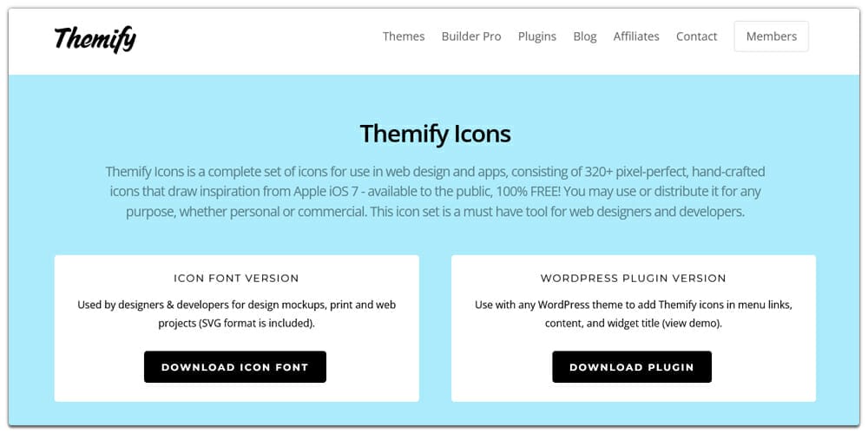Click the Download Icon Font button
The width and height of the screenshot is (868, 434).
tap(234, 367)
